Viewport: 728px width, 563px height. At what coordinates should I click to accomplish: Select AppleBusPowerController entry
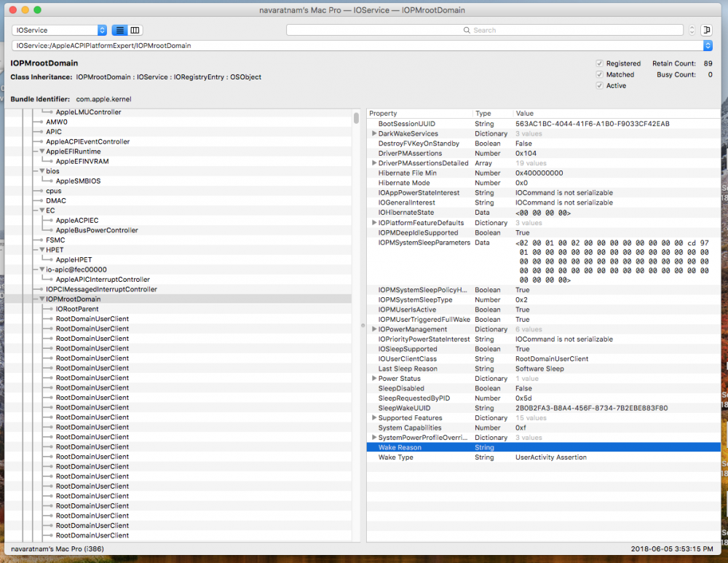pyautogui.click(x=97, y=230)
